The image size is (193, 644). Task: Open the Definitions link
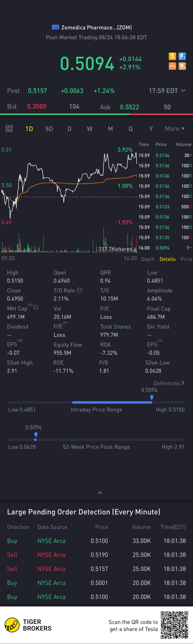tap(169, 383)
